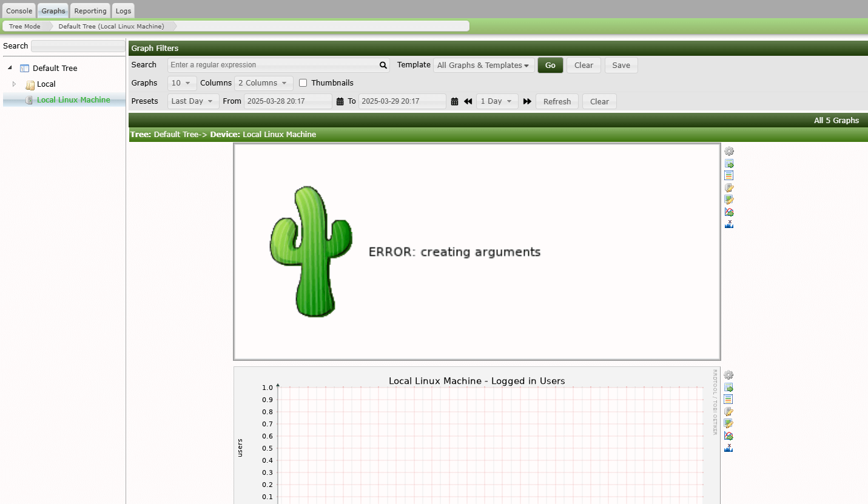Shift time backward with the double-left arrow
Image resolution: width=868 pixels, height=504 pixels.
click(468, 101)
